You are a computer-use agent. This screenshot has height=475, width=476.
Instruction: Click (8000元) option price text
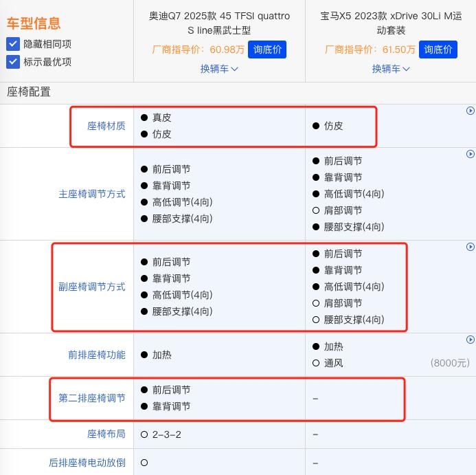(450, 363)
